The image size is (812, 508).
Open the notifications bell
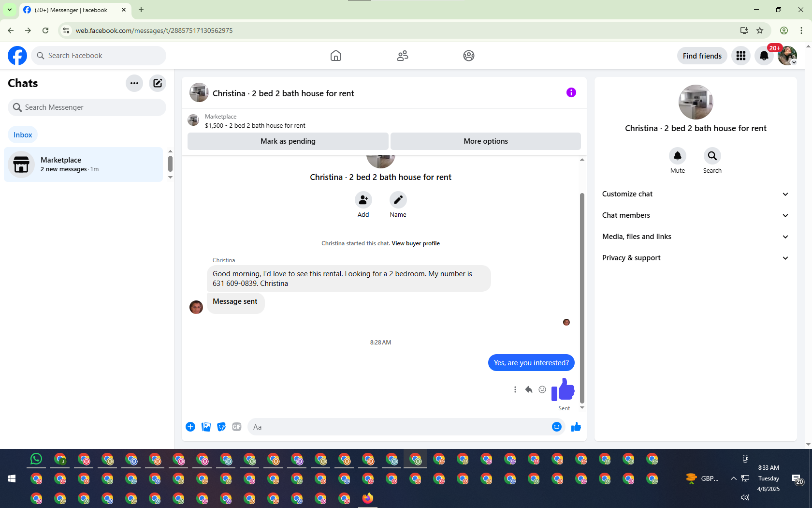pyautogui.click(x=764, y=56)
